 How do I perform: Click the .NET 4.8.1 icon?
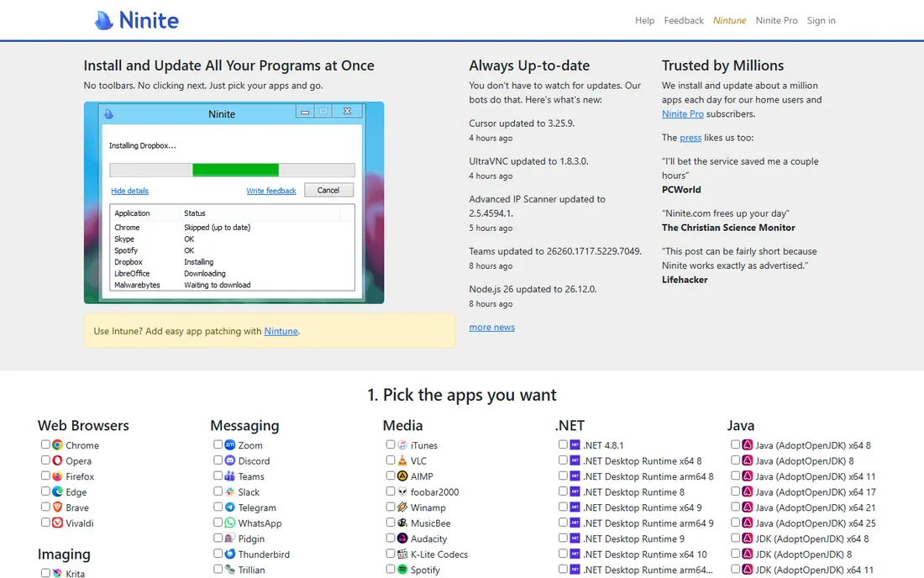tap(575, 445)
